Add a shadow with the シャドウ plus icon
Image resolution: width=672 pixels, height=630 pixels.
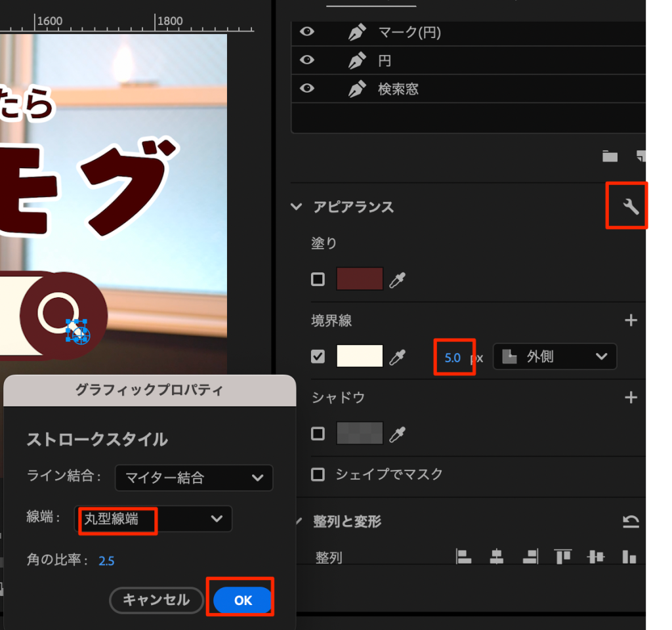click(x=631, y=397)
